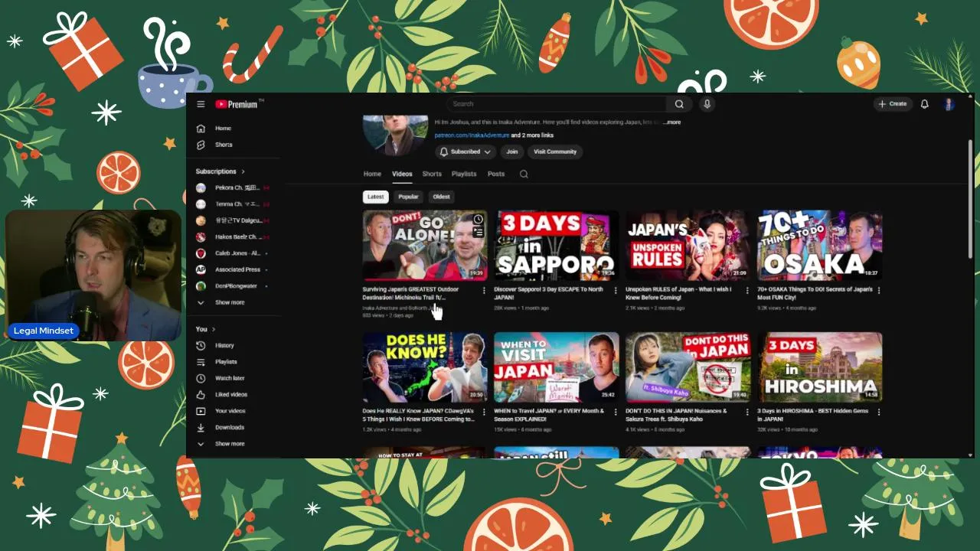Open options for 70+ OSAKA Things video
980x551 pixels.
(x=879, y=291)
